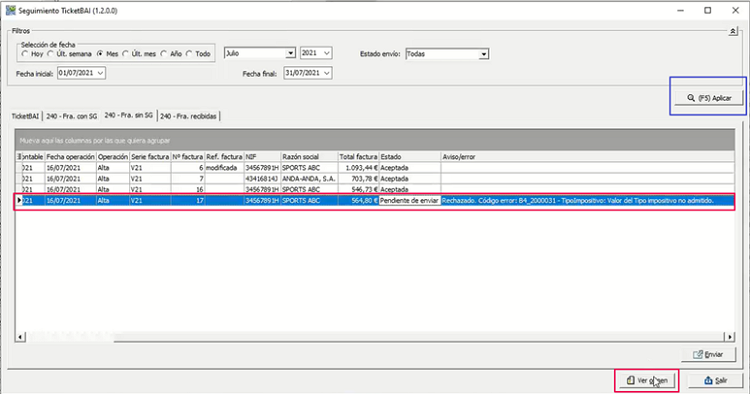Sort by Razón social column header
The width and height of the screenshot is (750, 394).
pyautogui.click(x=309, y=157)
